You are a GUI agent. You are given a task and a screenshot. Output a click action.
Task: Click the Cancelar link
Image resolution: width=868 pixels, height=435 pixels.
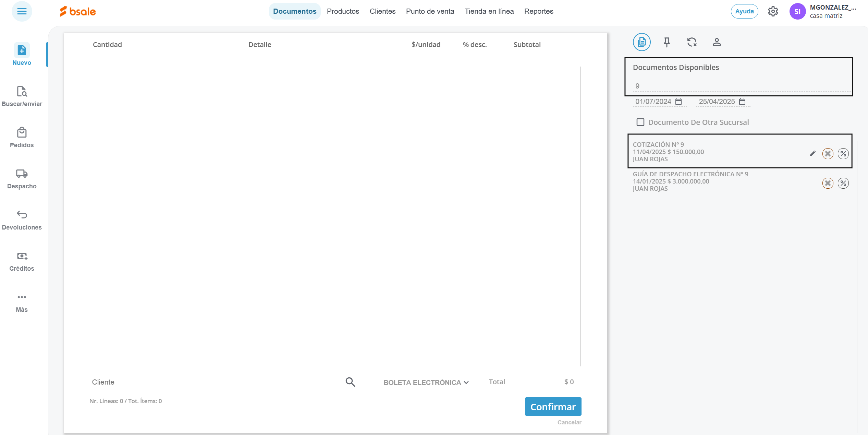(x=569, y=422)
